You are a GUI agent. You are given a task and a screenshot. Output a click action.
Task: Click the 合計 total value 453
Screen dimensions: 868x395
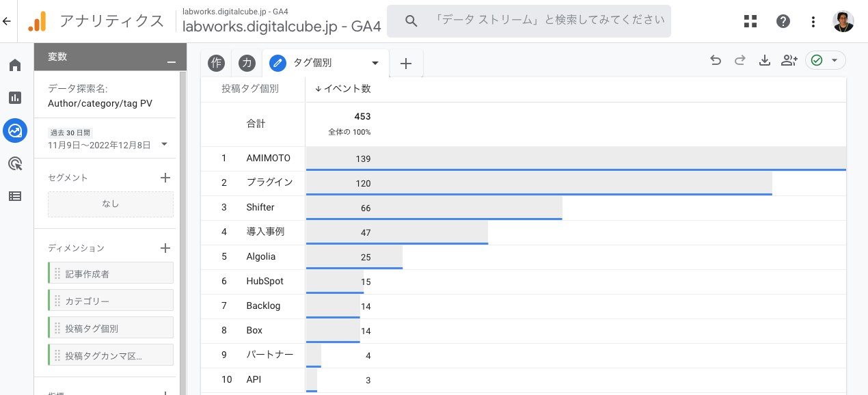pos(362,116)
